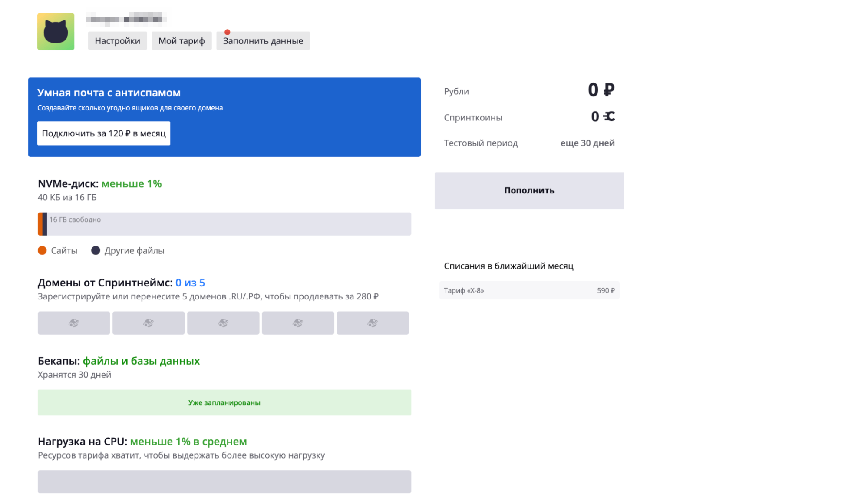The width and height of the screenshot is (868, 502).
Task: Click the 16 ГБ свободно label
Action: point(75,219)
